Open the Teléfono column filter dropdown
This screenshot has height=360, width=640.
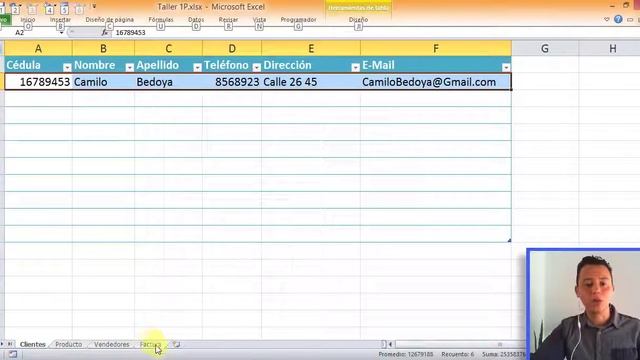256,67
